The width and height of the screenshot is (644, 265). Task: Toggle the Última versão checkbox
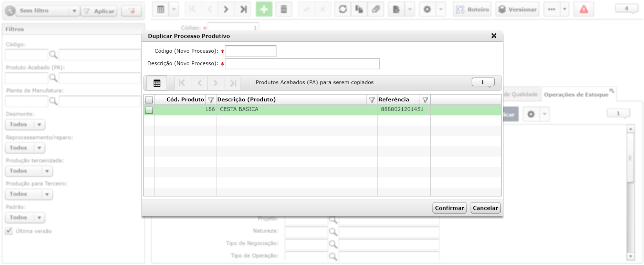coord(9,231)
